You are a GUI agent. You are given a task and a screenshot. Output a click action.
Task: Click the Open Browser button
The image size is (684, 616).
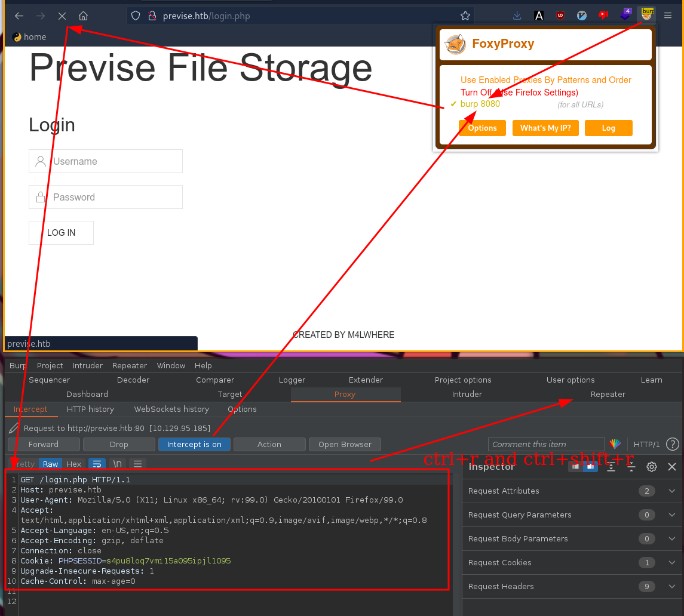tap(345, 444)
